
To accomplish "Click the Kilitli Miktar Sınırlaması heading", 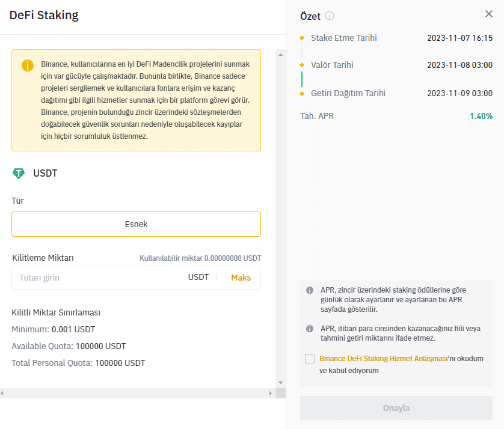I will (x=56, y=312).
